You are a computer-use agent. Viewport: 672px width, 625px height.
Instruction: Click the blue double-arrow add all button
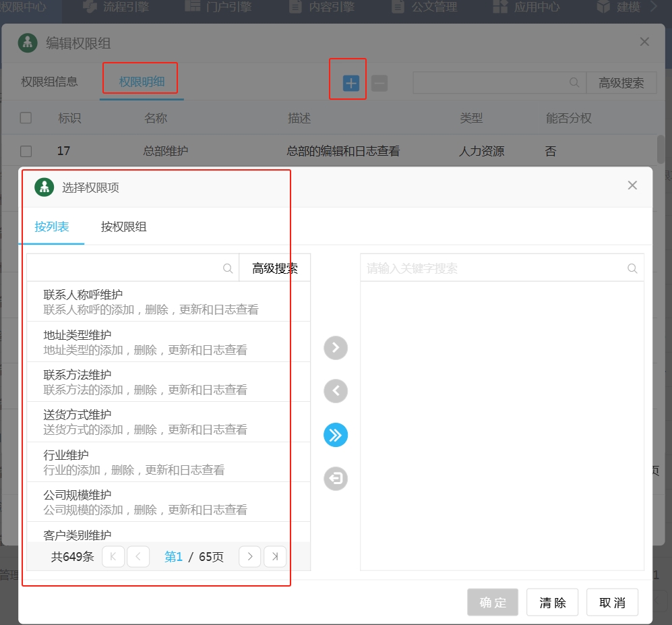[336, 435]
